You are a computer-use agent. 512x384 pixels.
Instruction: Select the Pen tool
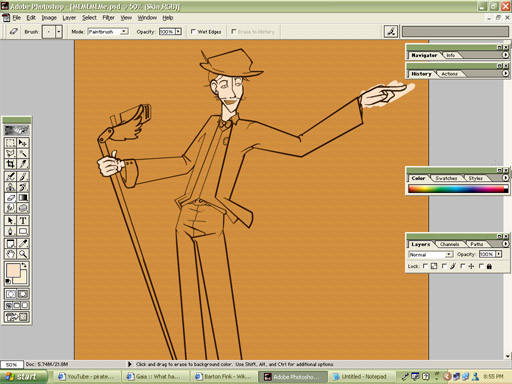pos(10,231)
